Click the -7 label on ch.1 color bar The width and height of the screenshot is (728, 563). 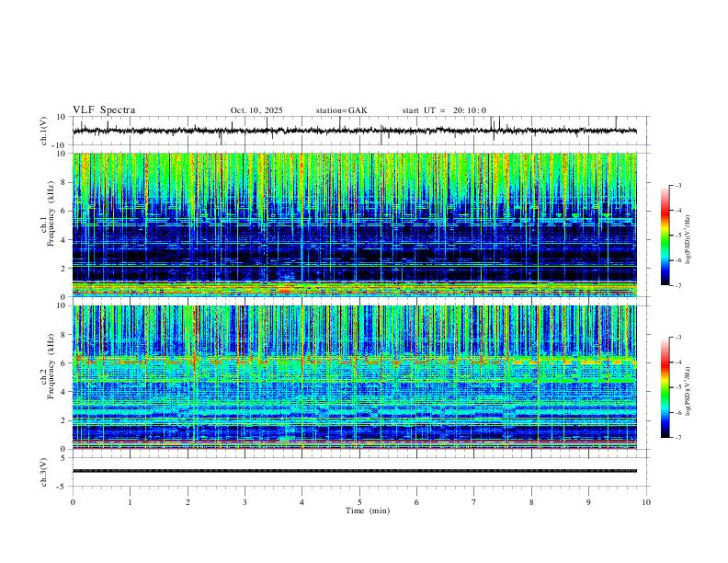[x=677, y=285]
